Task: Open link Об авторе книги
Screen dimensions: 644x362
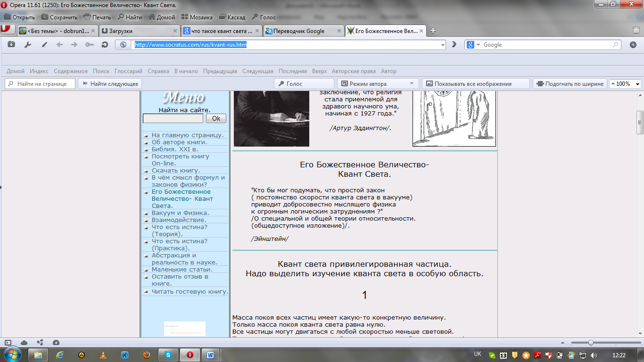Action: tap(179, 142)
